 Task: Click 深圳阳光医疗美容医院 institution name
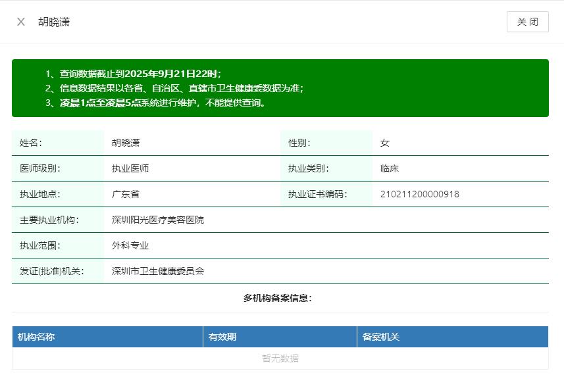tap(158, 220)
